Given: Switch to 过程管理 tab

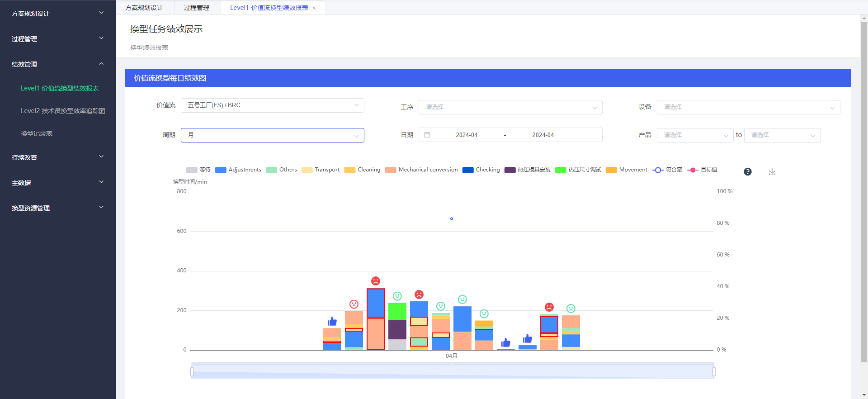Looking at the screenshot, I should coord(197,8).
